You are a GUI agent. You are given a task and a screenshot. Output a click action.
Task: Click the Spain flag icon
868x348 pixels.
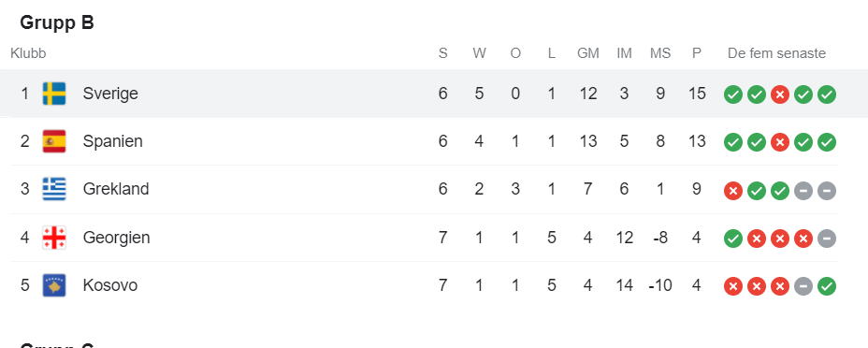(54, 141)
